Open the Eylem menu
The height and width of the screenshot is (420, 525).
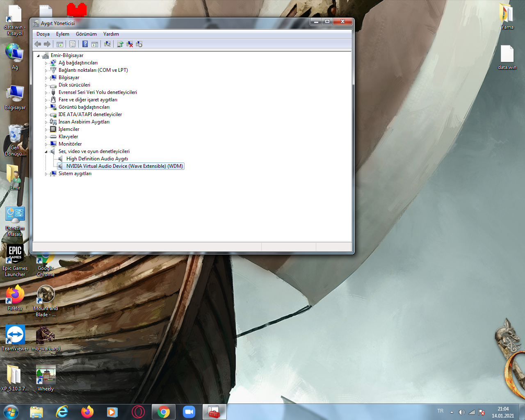click(63, 34)
